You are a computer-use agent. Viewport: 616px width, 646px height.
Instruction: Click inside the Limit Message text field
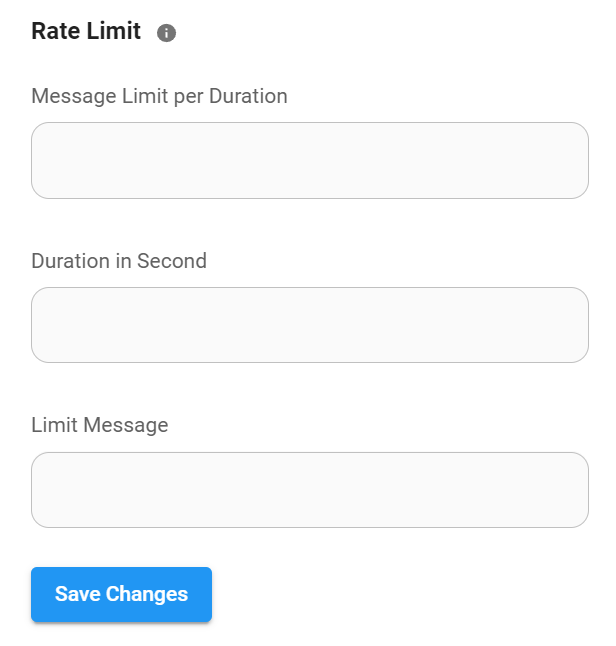click(x=309, y=490)
